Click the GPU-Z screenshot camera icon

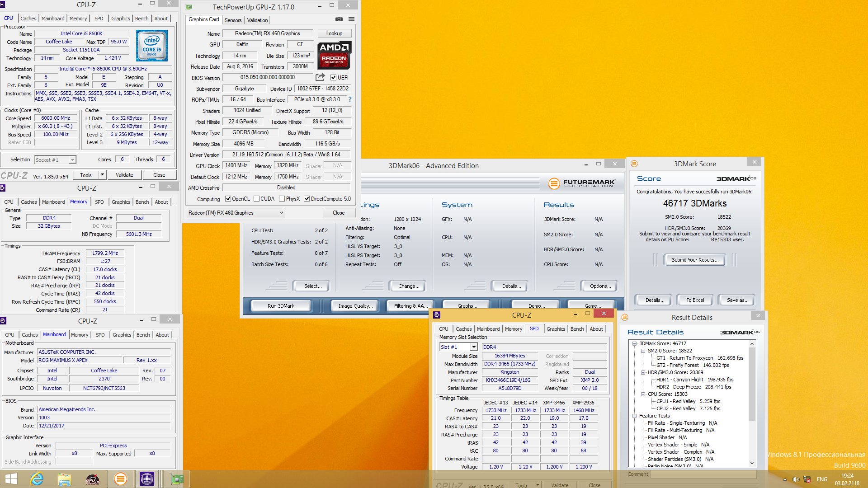339,19
